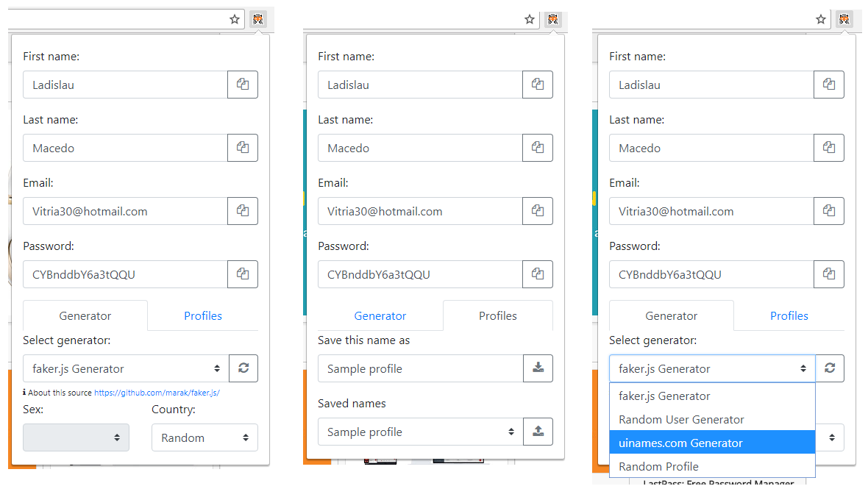The width and height of the screenshot is (868, 486).
Task: Copy first name in right popup
Action: 829,85
